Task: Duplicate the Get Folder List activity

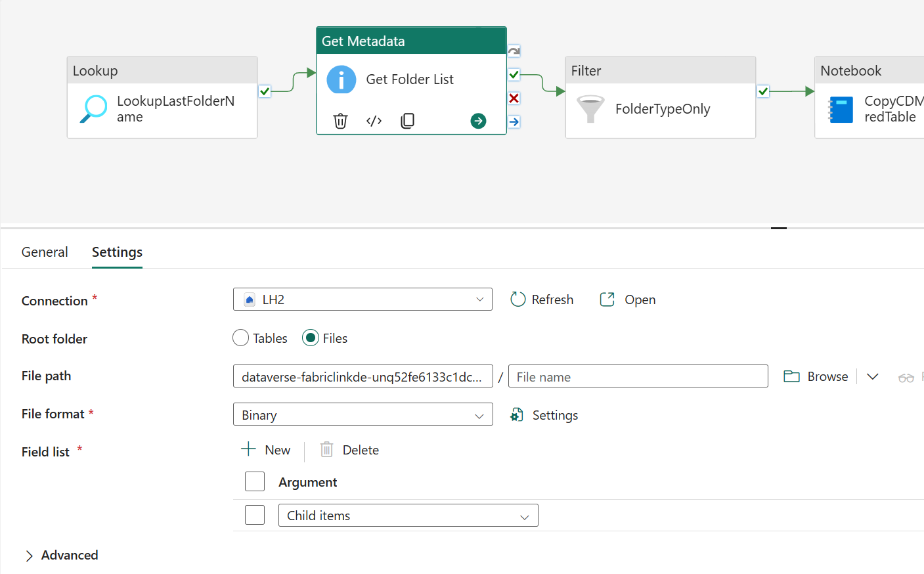Action: pyautogui.click(x=407, y=121)
